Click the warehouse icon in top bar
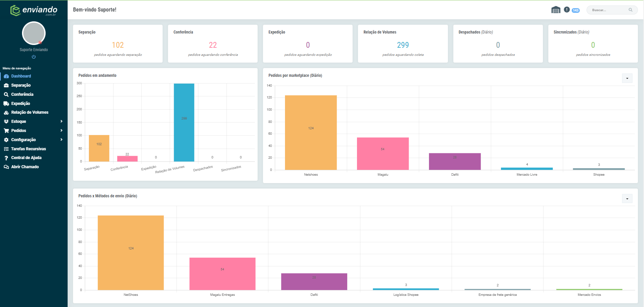This screenshot has width=644, height=307. 556,10
